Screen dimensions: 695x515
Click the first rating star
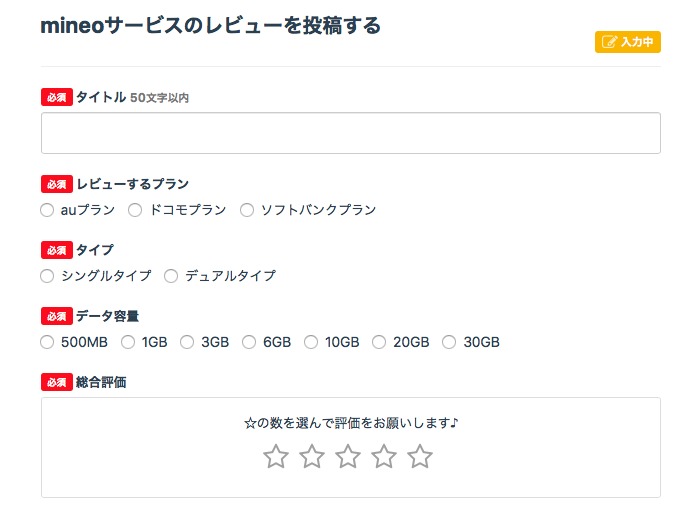tap(276, 457)
